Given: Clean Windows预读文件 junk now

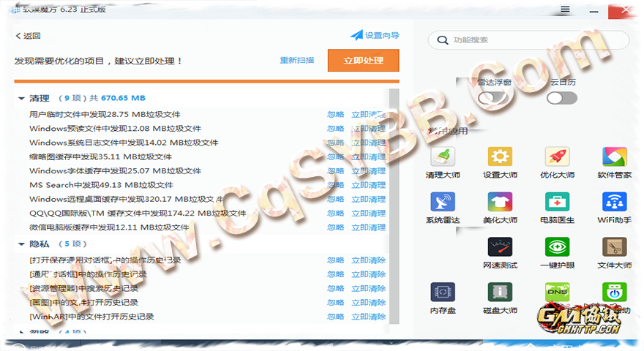Looking at the screenshot, I should [368, 129].
